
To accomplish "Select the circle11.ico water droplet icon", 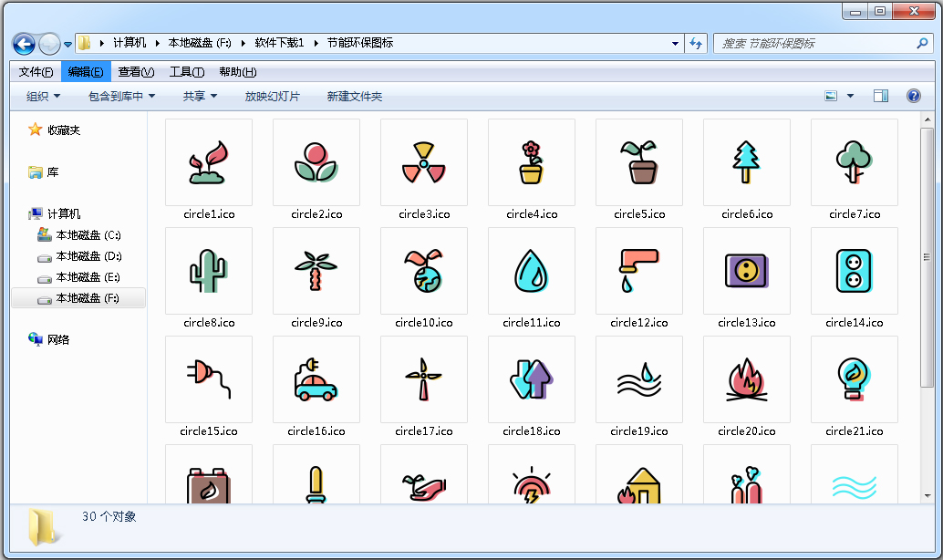I will coord(531,271).
